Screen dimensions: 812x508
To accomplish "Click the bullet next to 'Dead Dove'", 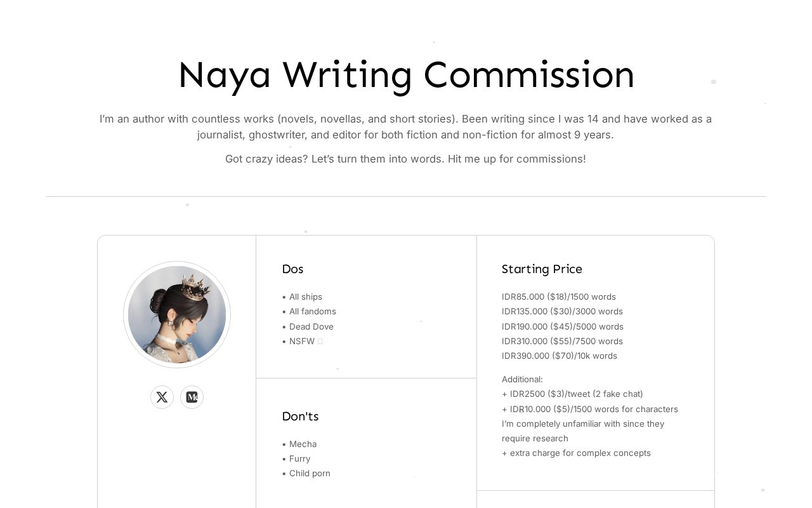I will point(284,326).
